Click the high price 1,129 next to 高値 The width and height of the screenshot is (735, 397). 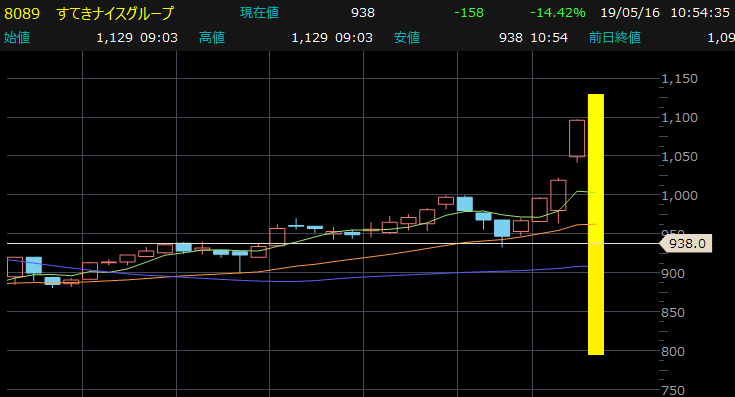pyautogui.click(x=309, y=37)
